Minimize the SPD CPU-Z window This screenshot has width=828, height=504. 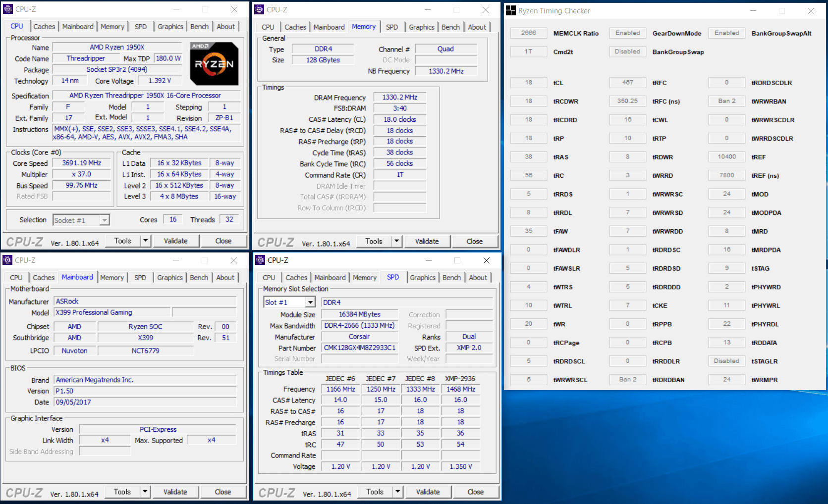click(x=429, y=260)
